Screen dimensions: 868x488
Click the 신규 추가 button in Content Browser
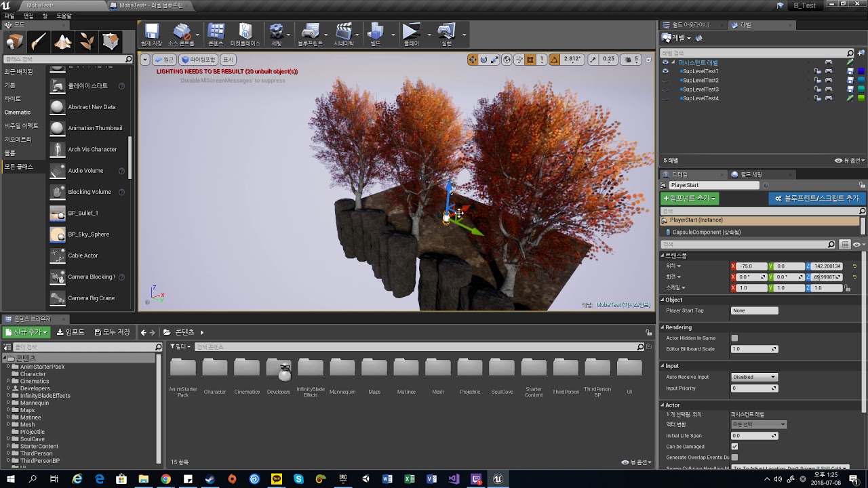[26, 332]
